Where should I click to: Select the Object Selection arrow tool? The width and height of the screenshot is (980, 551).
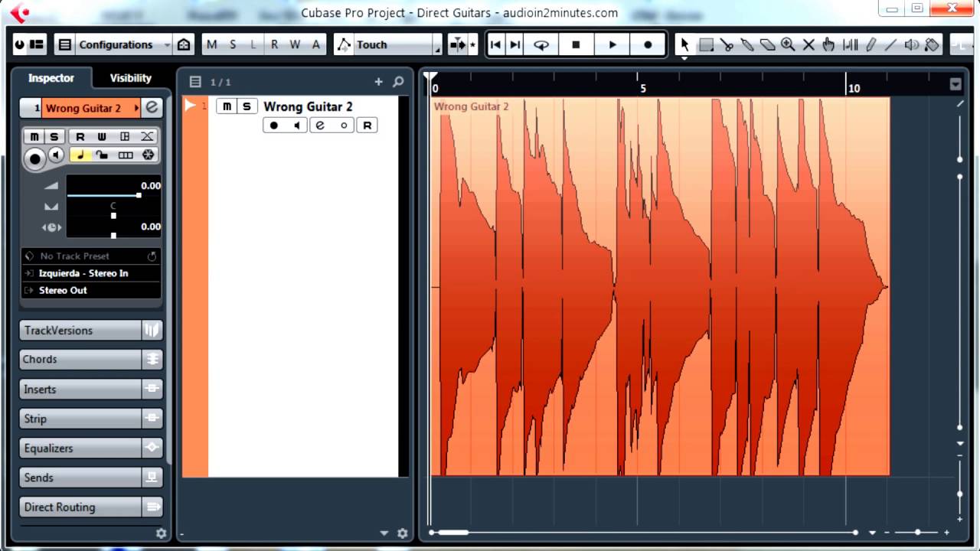point(685,44)
